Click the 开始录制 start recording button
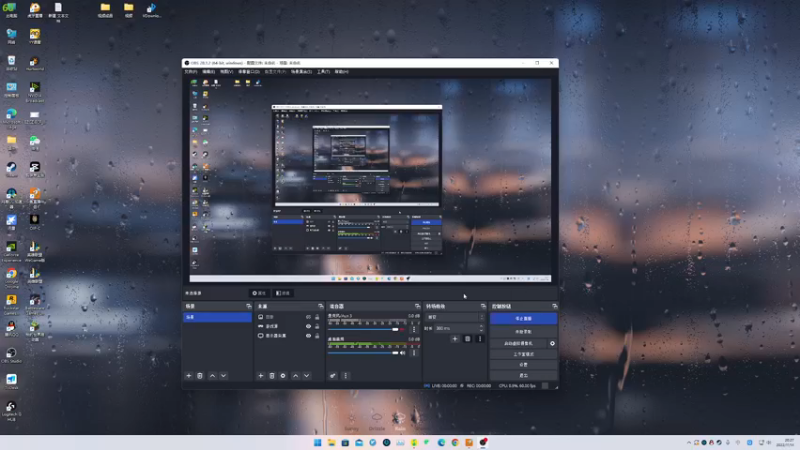The height and width of the screenshot is (450, 800). tap(523, 332)
